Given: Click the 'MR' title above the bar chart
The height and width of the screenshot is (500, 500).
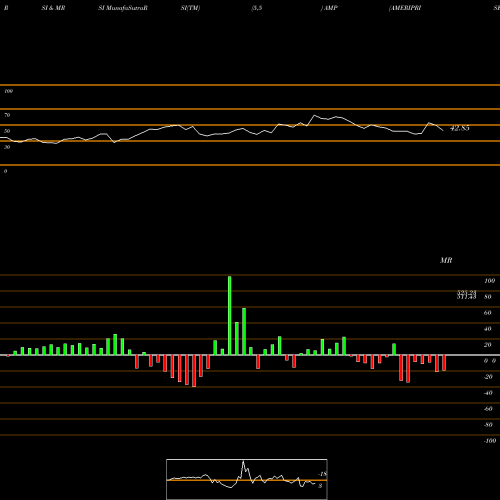Looking at the screenshot, I should [446, 260].
